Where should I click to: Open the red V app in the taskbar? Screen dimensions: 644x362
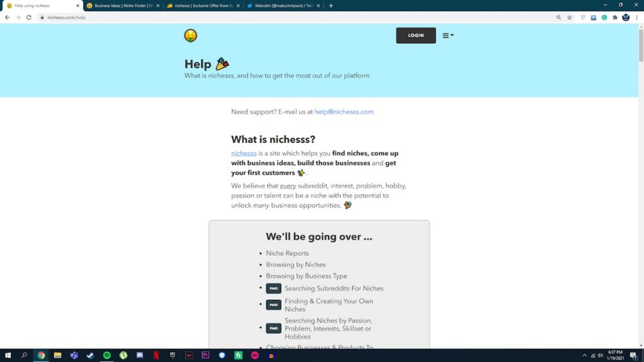point(189,356)
